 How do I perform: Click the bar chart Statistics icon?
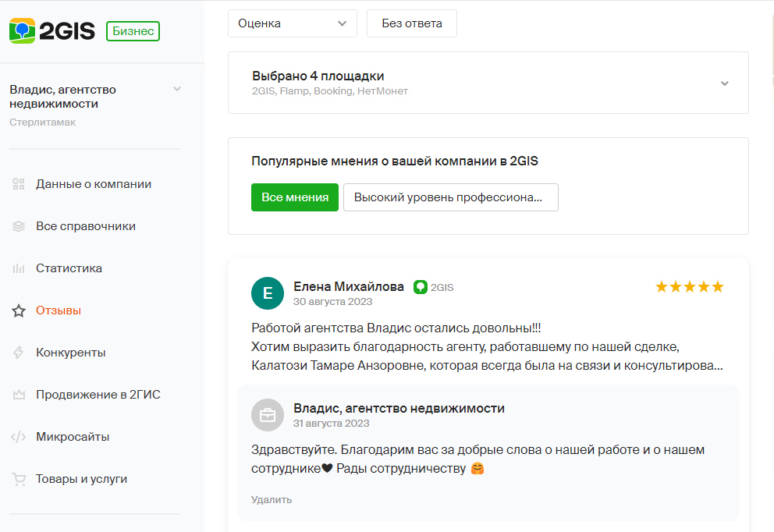tap(18, 268)
